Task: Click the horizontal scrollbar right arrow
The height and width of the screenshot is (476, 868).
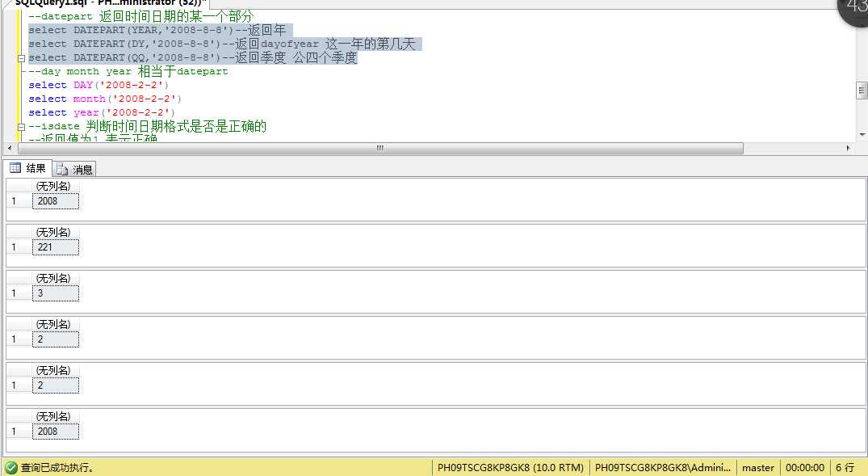Action: (848, 148)
